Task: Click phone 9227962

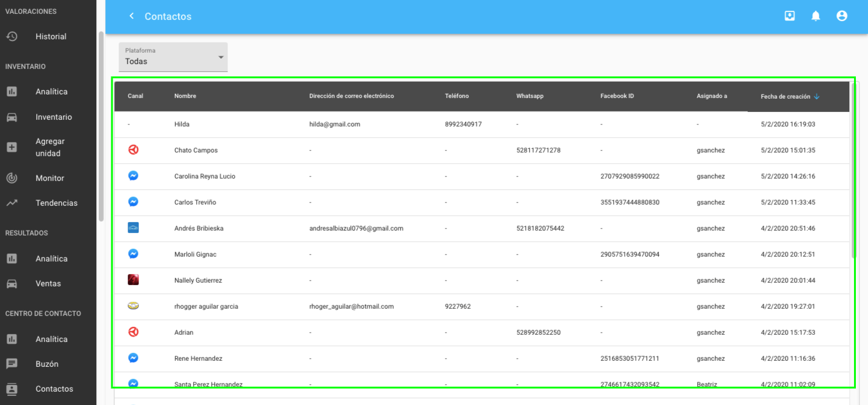Action: (x=458, y=306)
